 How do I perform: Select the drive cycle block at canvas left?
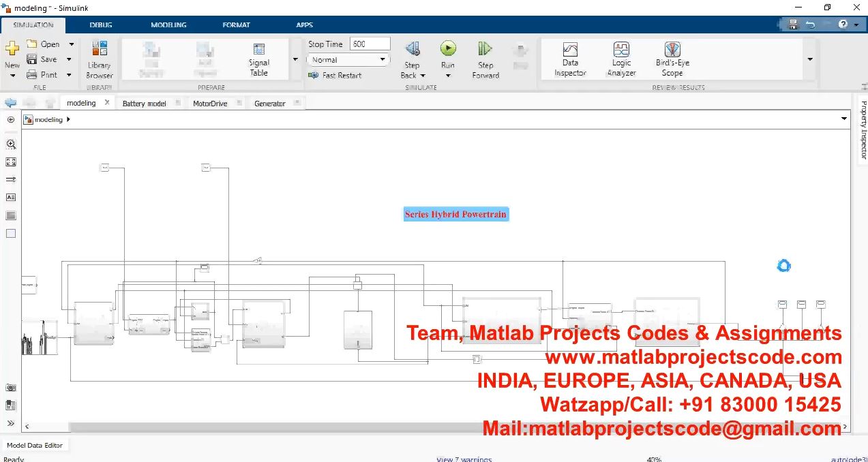pos(40,337)
